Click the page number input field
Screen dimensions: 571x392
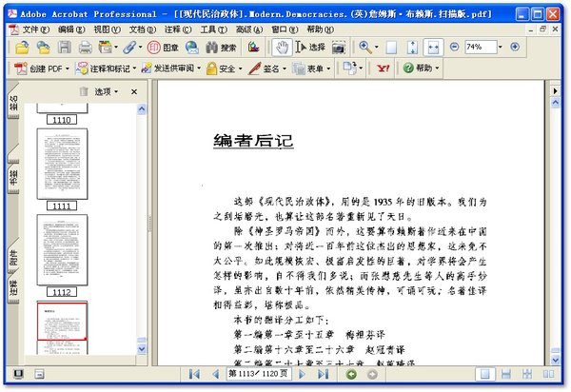[259, 373]
